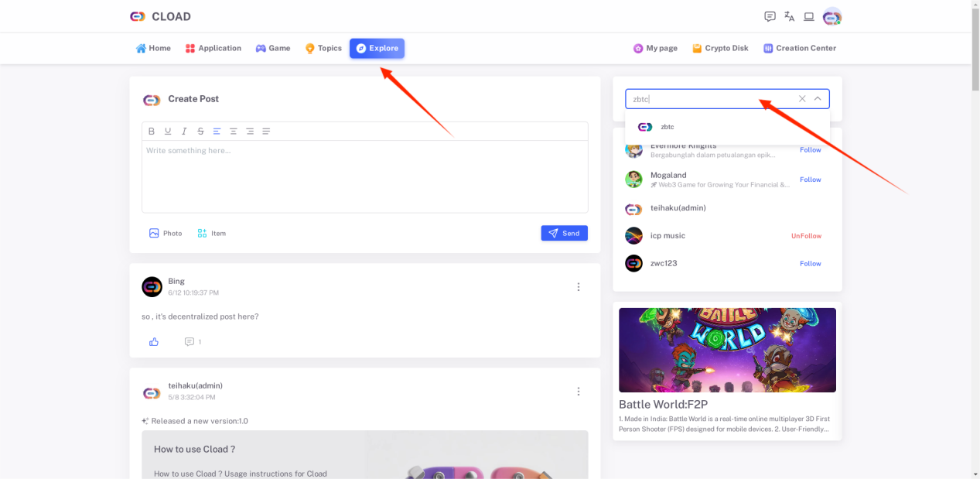
Task: Align text right in the editor
Action: [x=250, y=131]
